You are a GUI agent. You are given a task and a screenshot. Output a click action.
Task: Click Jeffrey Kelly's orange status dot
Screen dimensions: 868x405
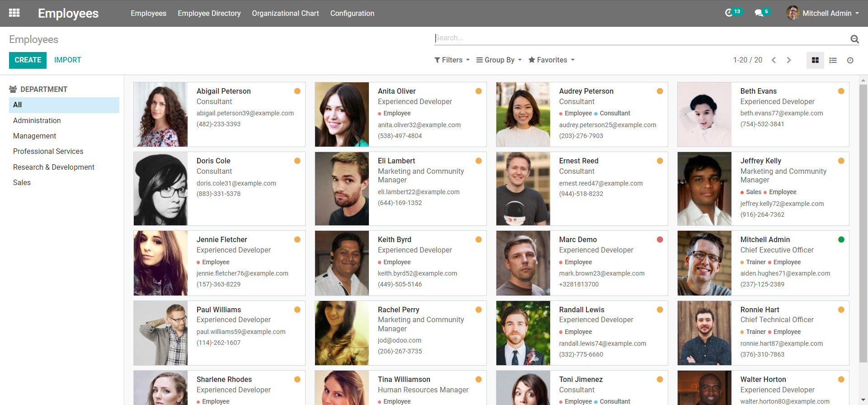click(x=841, y=161)
